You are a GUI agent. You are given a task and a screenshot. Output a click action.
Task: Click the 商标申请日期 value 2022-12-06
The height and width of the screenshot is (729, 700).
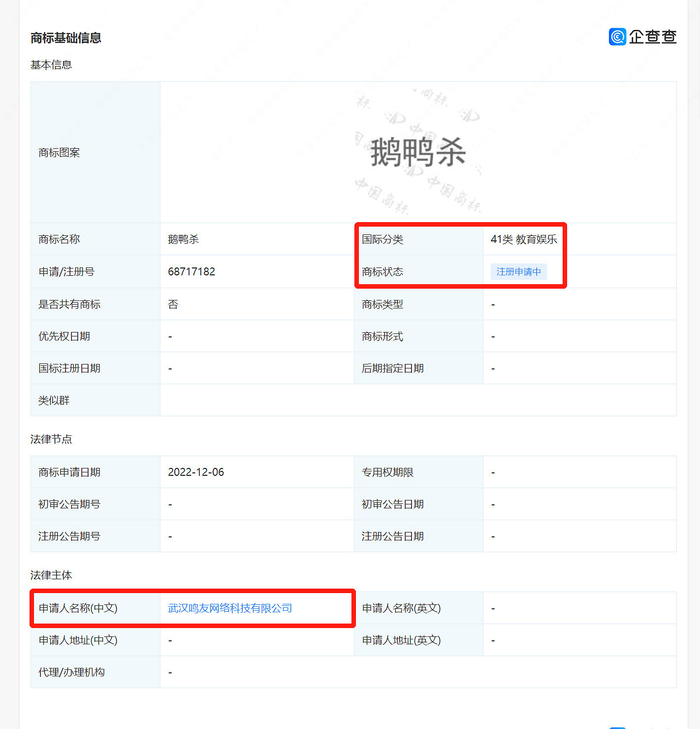pyautogui.click(x=196, y=472)
